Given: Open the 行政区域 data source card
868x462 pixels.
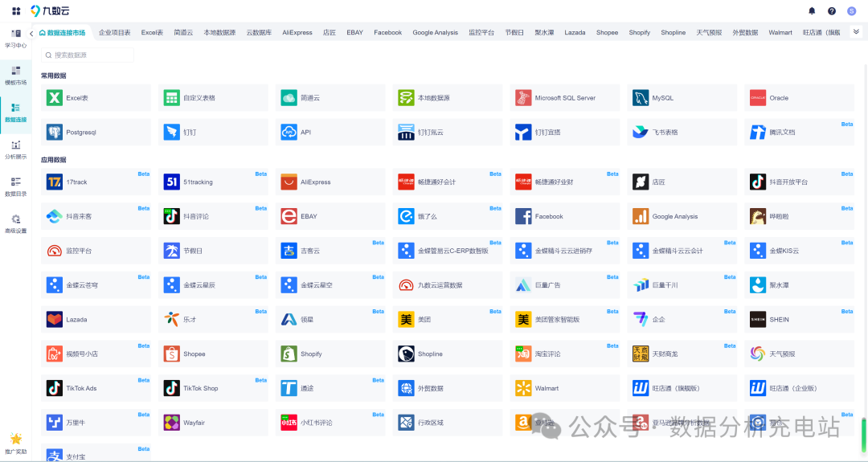Looking at the screenshot, I should coord(448,422).
